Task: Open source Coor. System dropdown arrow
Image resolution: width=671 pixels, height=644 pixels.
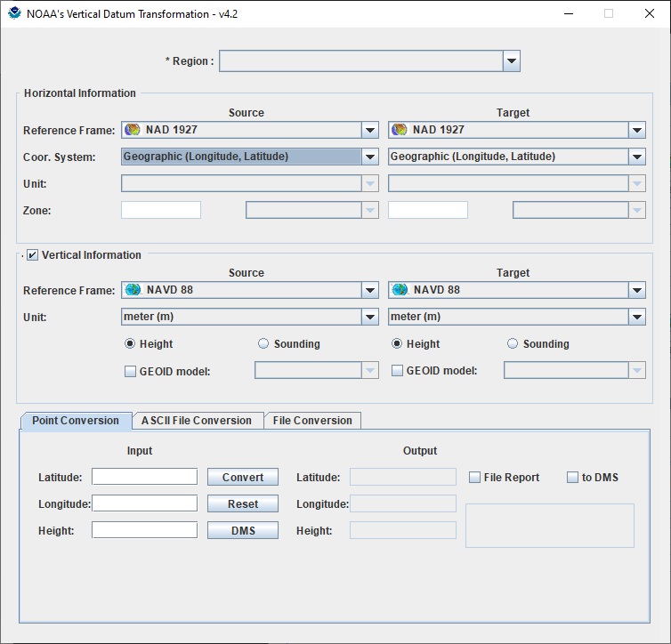Action: tap(369, 157)
